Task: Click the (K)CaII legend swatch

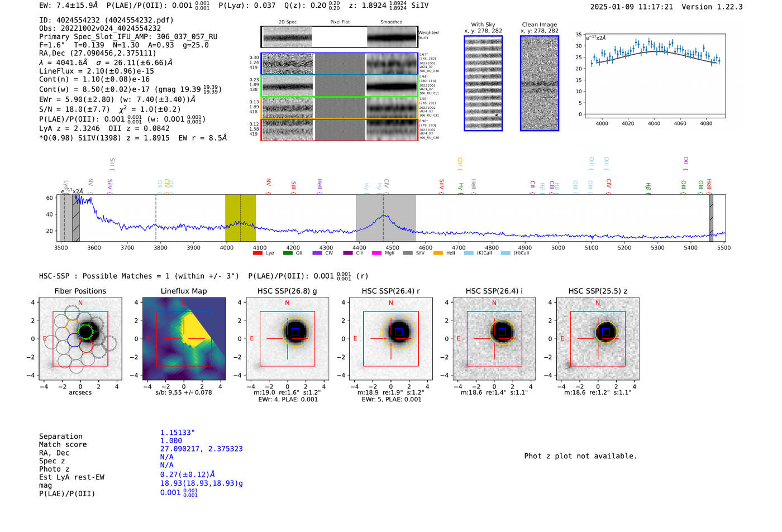Action: coord(469,253)
